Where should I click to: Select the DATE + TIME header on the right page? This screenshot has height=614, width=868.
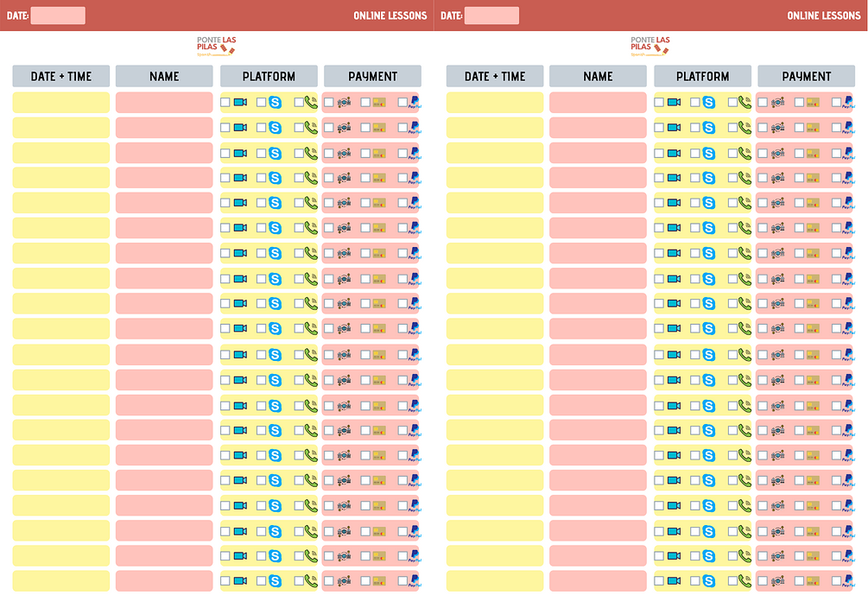click(495, 76)
